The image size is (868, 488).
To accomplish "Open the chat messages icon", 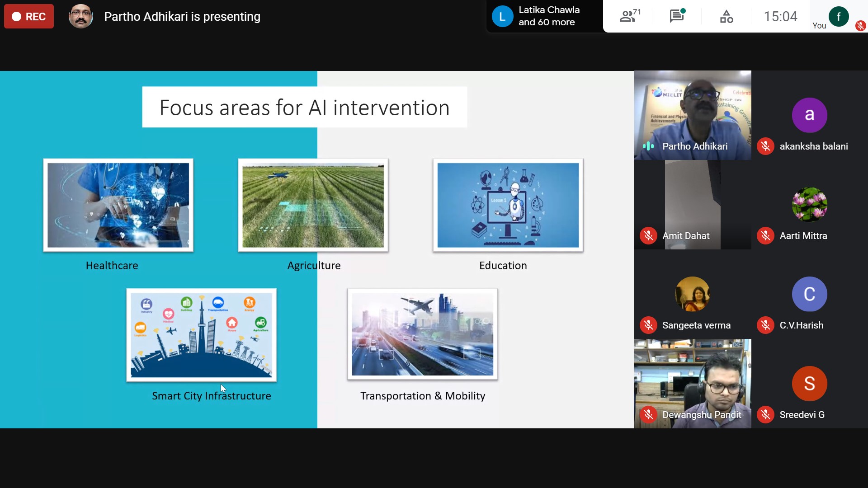I will click(677, 16).
